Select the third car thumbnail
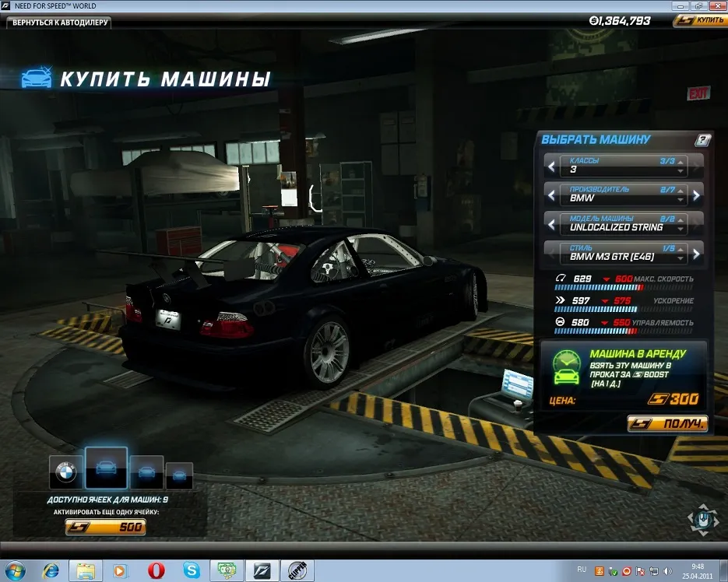The width and height of the screenshot is (728, 582). (x=146, y=472)
